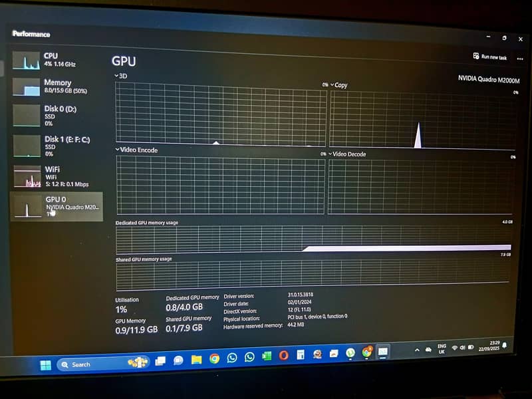The image size is (532, 399).
Task: Click the driver date 02/01/2024
Action: (x=299, y=302)
